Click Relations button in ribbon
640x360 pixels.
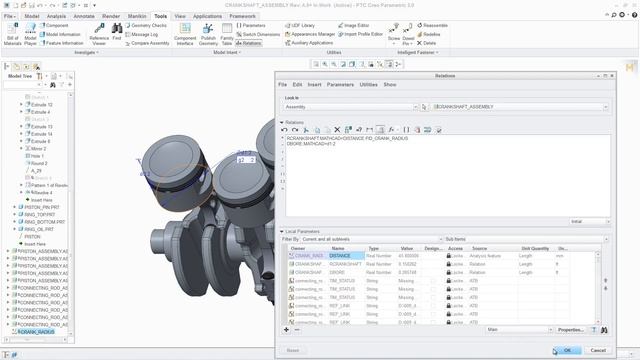[x=249, y=43]
